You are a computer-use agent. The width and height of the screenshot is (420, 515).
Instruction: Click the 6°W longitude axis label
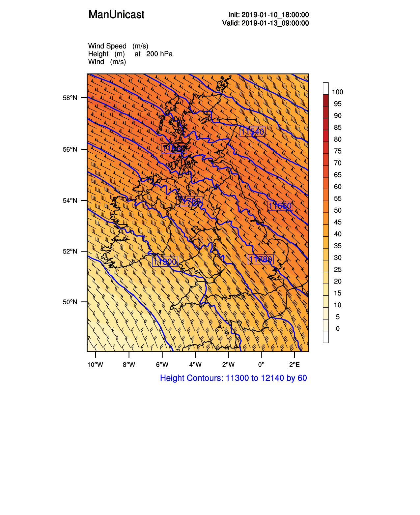pos(162,364)
